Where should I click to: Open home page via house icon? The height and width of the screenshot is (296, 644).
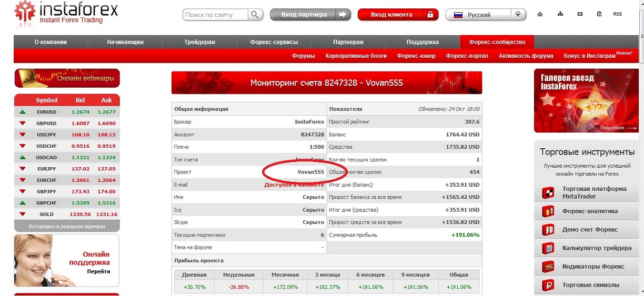540,14
